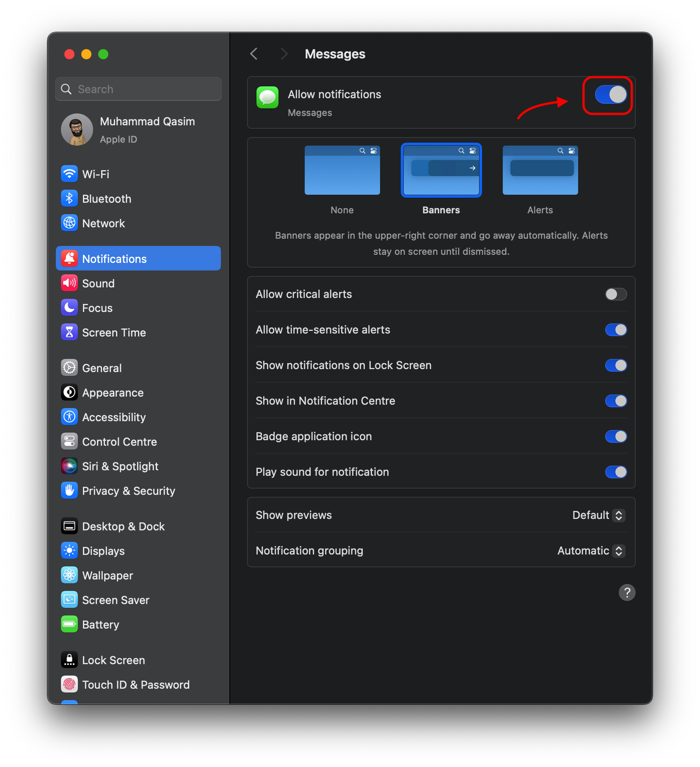Click the Battery icon
The width and height of the screenshot is (700, 767).
69,624
